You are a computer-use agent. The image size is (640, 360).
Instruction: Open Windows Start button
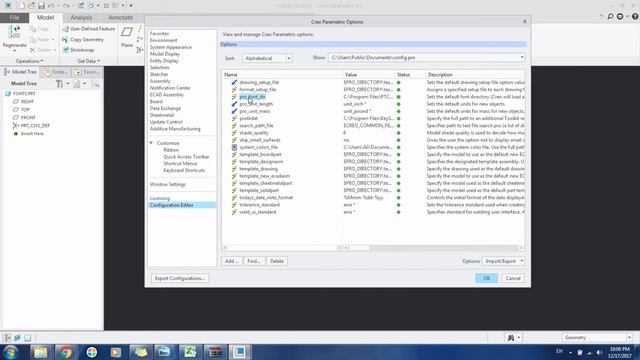pyautogui.click(x=11, y=352)
